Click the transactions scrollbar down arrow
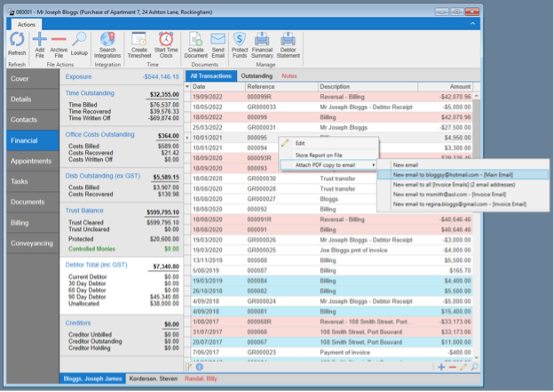The height and width of the screenshot is (392, 554). [x=476, y=358]
